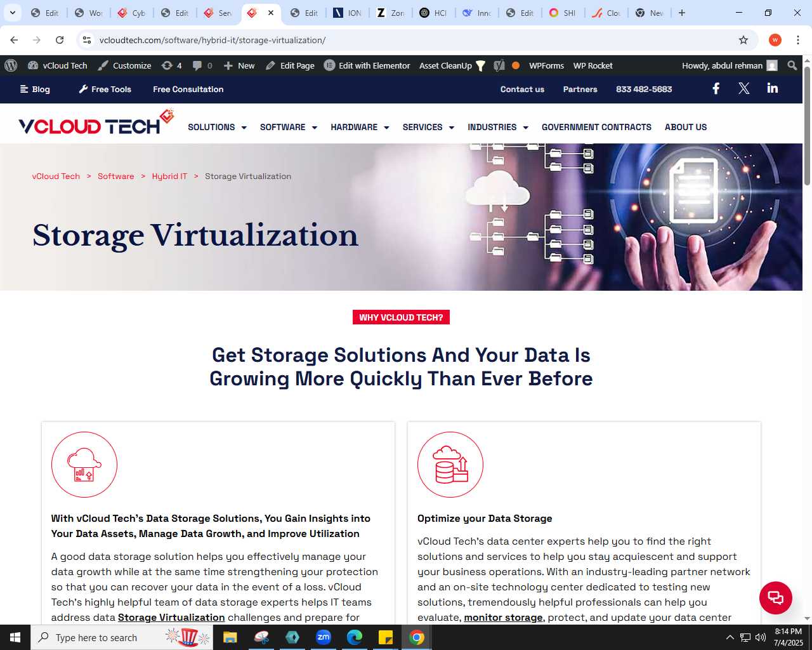Click the vCloud Tech logo

[96, 123]
